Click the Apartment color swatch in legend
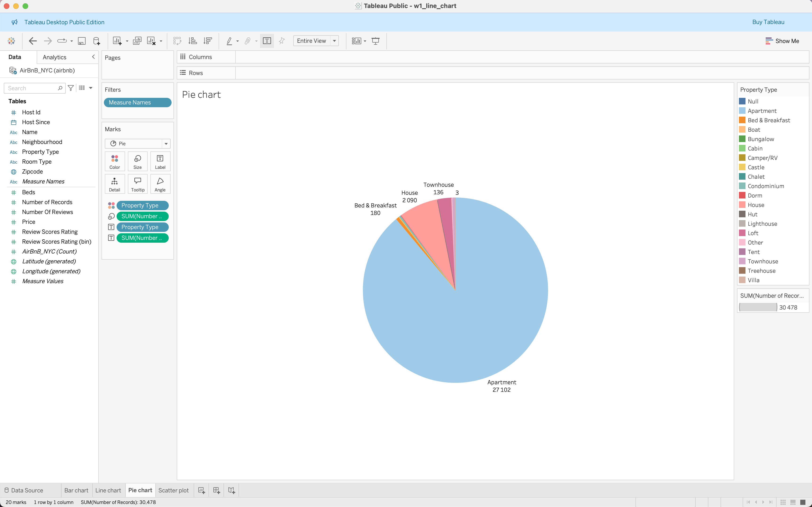812x507 pixels. click(x=742, y=111)
